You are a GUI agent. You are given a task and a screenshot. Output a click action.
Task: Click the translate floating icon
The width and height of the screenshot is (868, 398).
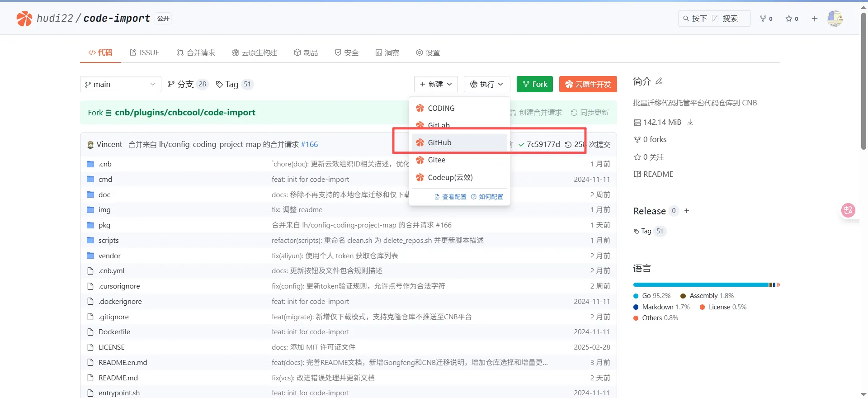pos(848,210)
